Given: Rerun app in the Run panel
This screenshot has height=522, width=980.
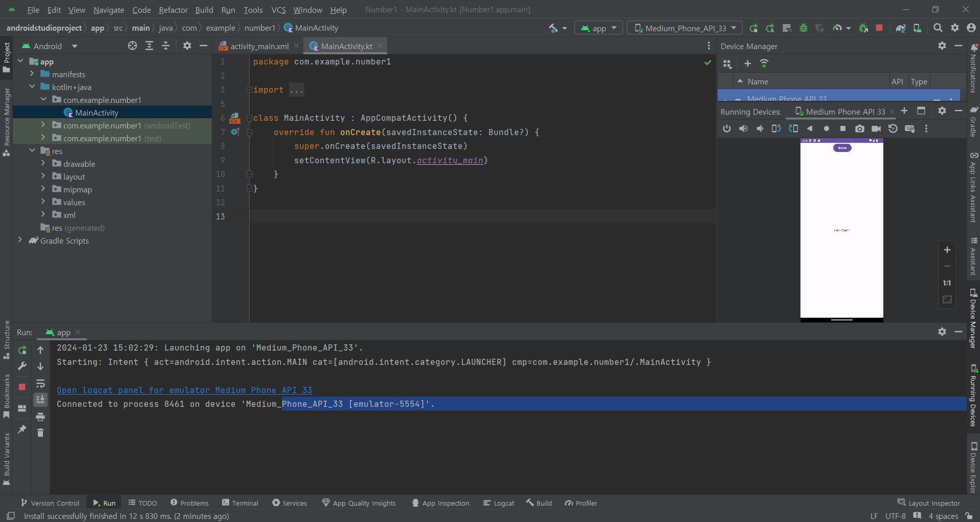Looking at the screenshot, I should tap(22, 350).
